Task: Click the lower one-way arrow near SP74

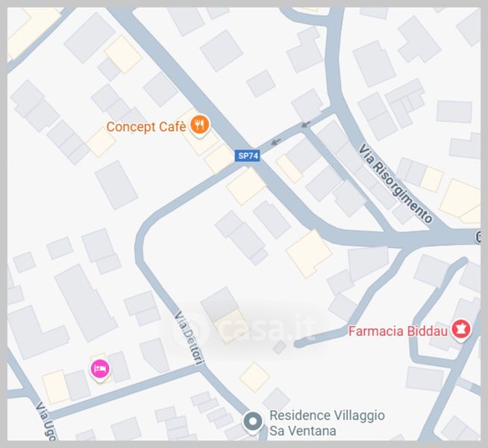Action: pyautogui.click(x=275, y=142)
